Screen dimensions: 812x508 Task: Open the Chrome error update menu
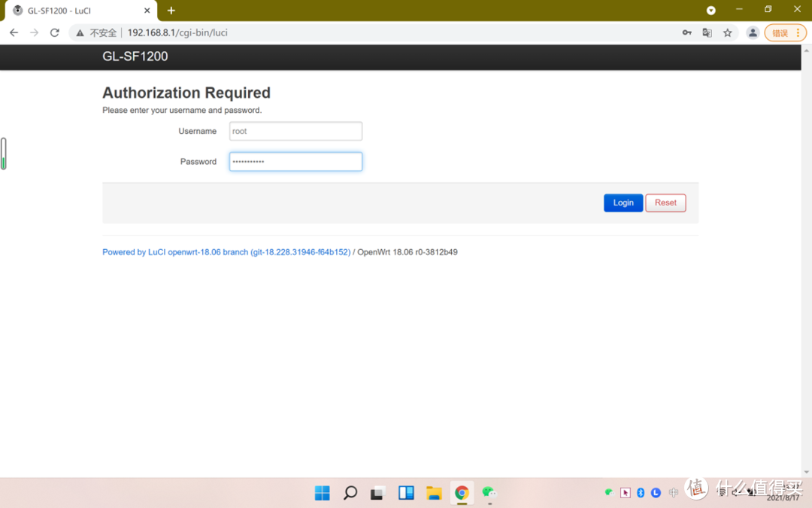click(786, 33)
